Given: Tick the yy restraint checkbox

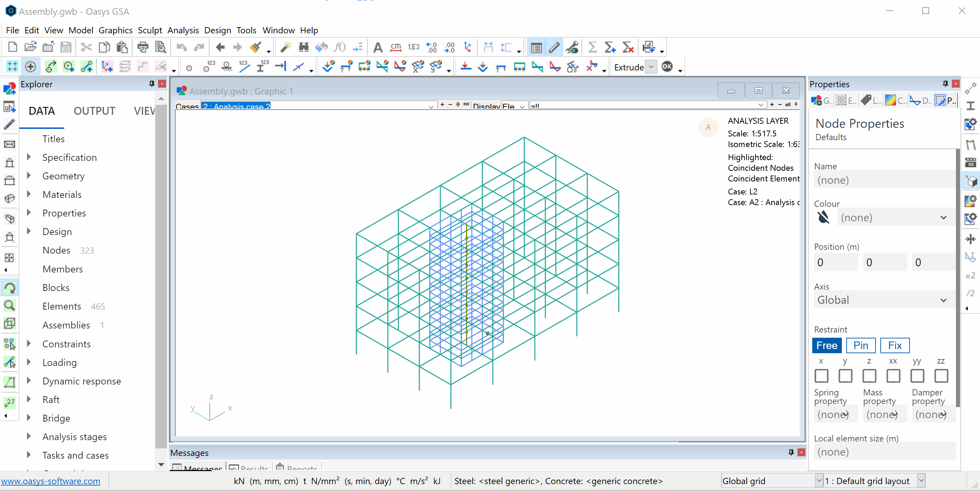Looking at the screenshot, I should pyautogui.click(x=917, y=376).
